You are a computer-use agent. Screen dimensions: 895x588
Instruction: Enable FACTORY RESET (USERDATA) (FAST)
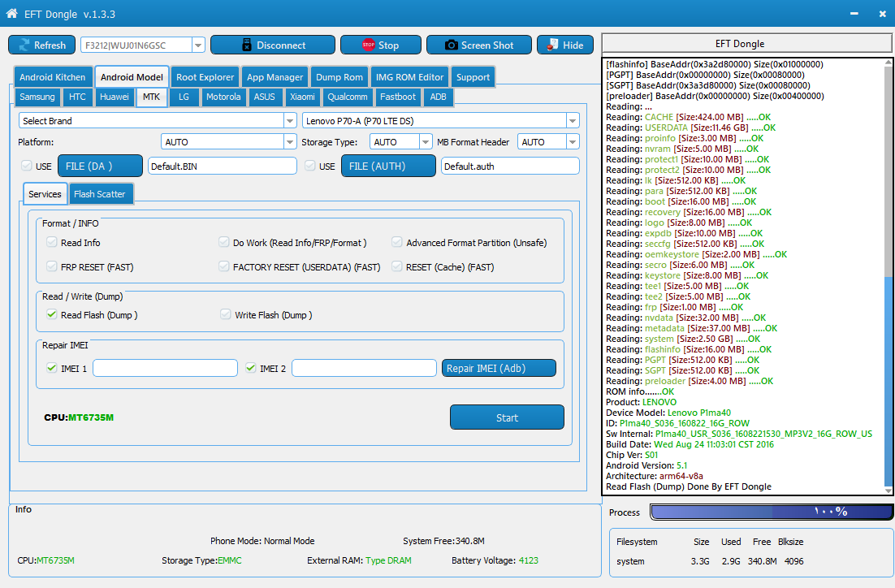[224, 266]
